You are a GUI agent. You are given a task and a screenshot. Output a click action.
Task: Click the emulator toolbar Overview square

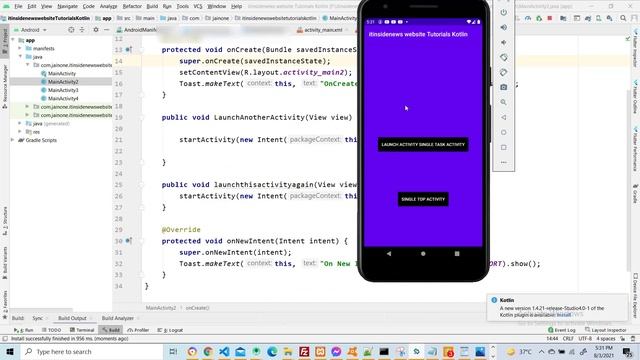[504, 147]
